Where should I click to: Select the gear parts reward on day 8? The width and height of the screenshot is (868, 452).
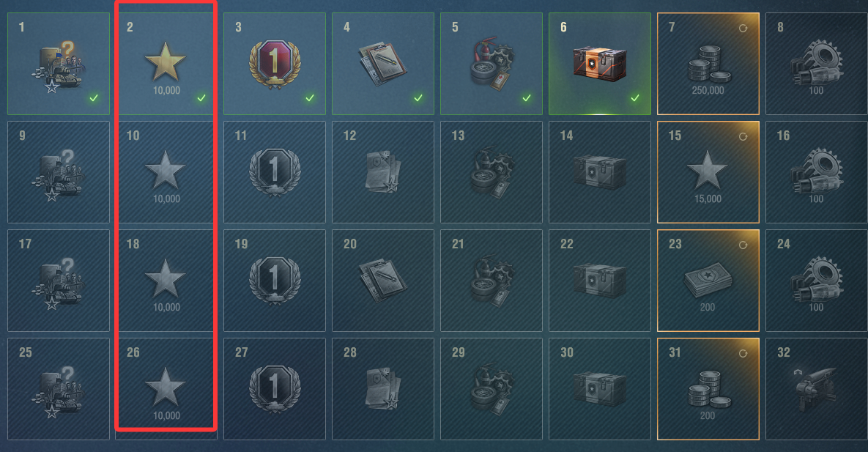(x=817, y=64)
